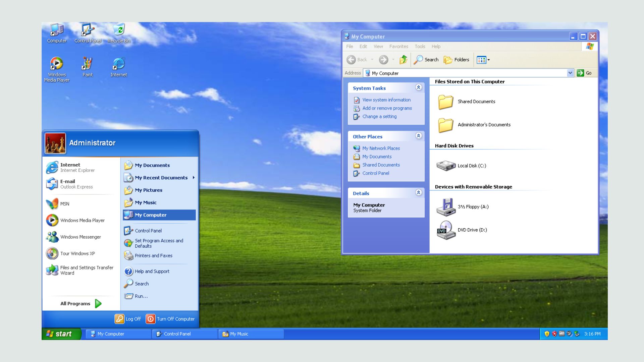Select the Paint desktop shortcut icon
644x362 pixels.
(x=88, y=67)
